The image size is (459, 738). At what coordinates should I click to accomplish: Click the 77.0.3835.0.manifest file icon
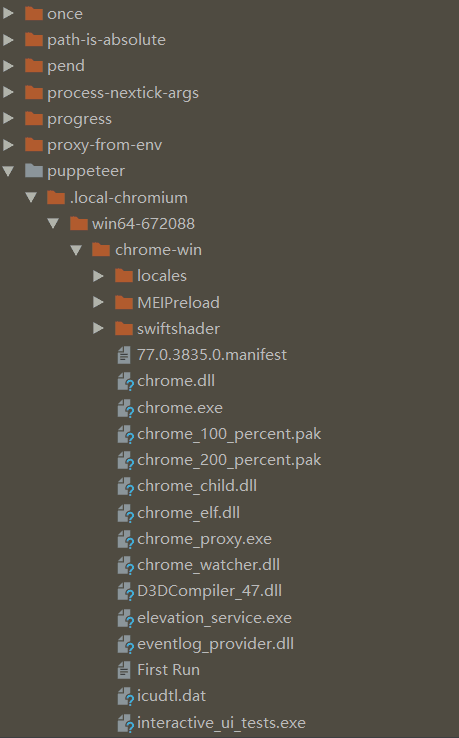[x=124, y=355]
